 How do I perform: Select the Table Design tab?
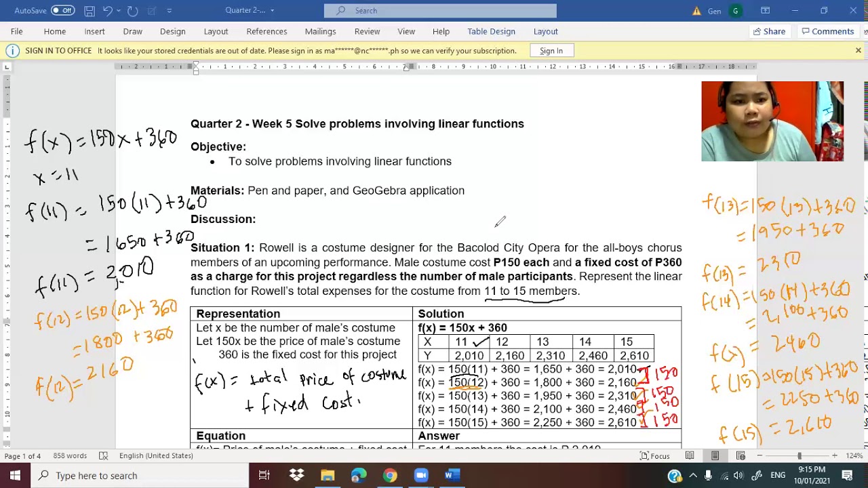(x=491, y=31)
